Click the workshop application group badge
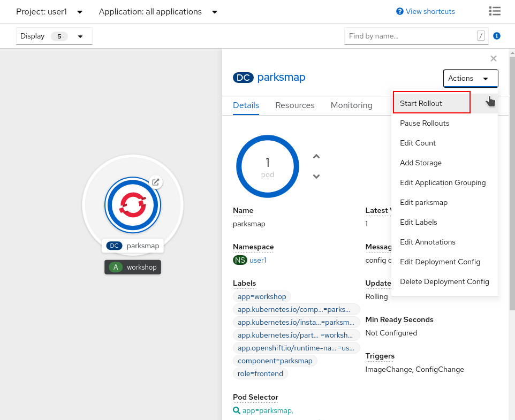515x420 pixels. [x=133, y=267]
